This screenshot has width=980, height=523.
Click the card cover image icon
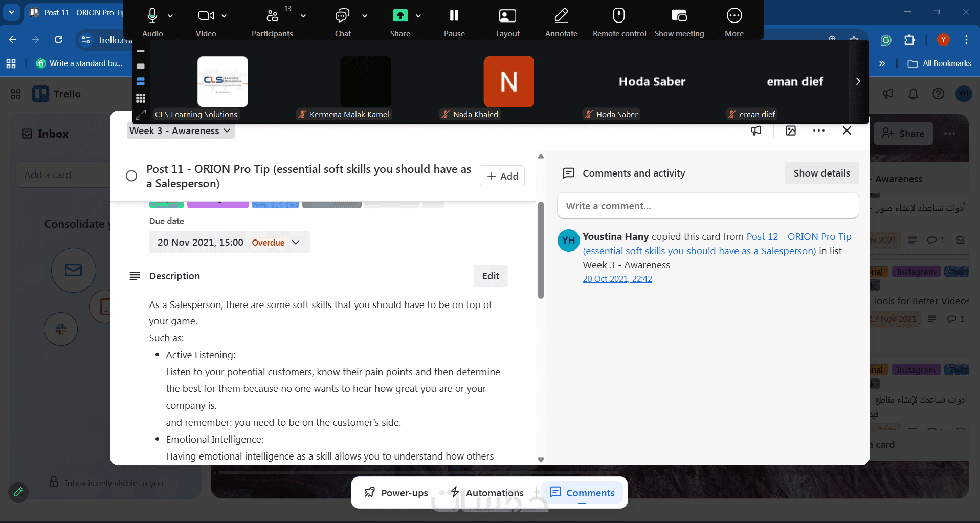click(791, 131)
